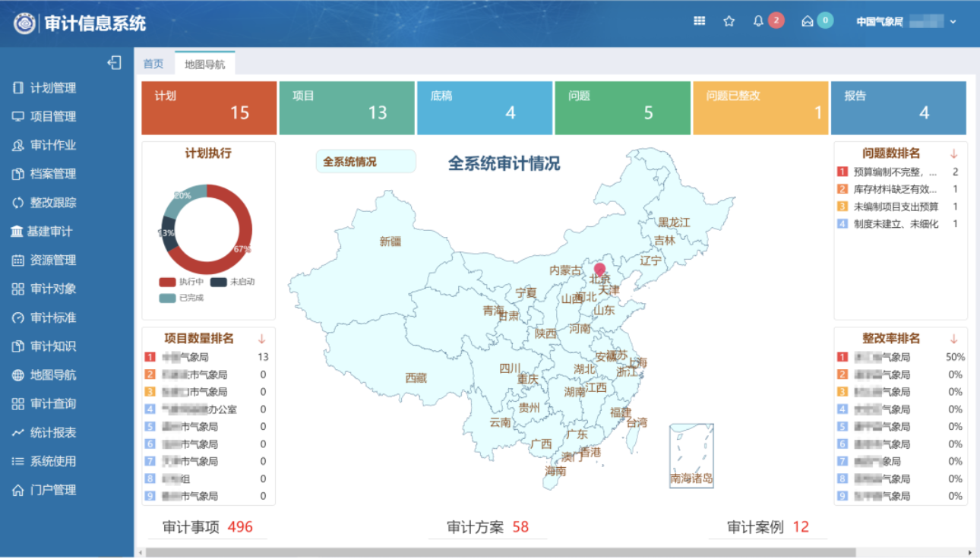Open the messages inbox icon
The width and height of the screenshot is (980, 559).
807,21
